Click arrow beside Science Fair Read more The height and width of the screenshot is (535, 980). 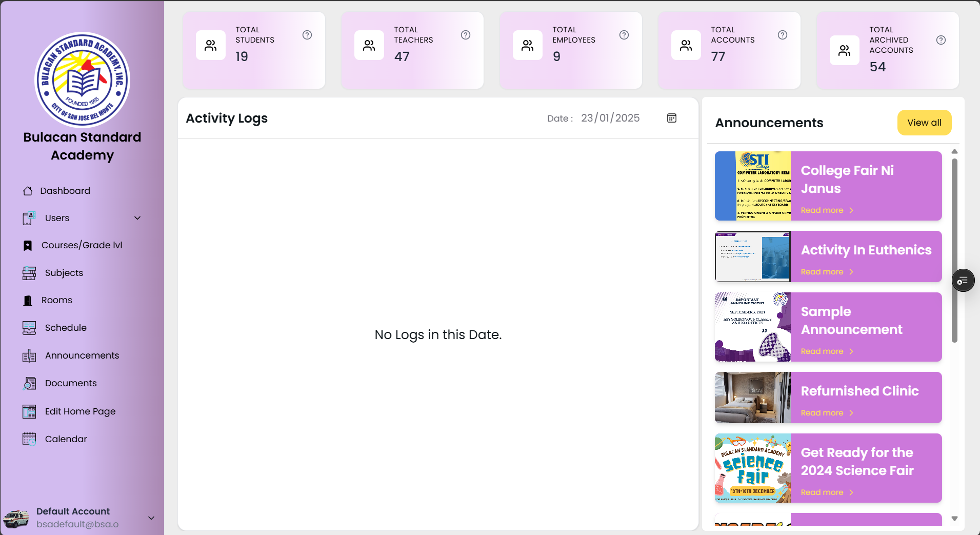coord(851,492)
